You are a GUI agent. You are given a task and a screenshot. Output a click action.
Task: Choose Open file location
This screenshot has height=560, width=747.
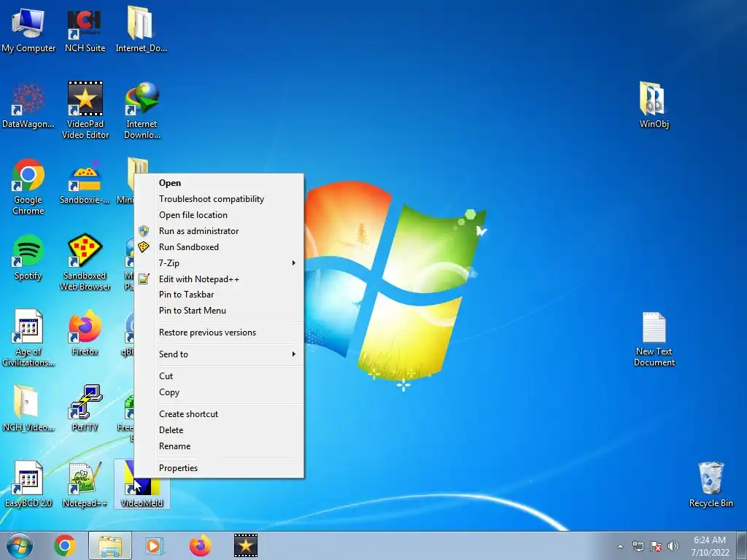pos(220,215)
